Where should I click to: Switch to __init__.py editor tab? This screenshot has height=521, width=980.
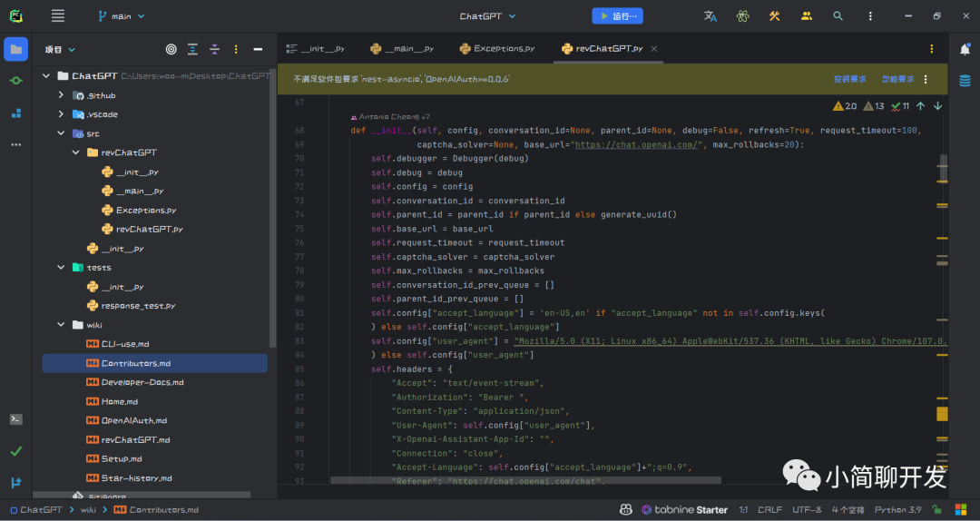click(316, 48)
